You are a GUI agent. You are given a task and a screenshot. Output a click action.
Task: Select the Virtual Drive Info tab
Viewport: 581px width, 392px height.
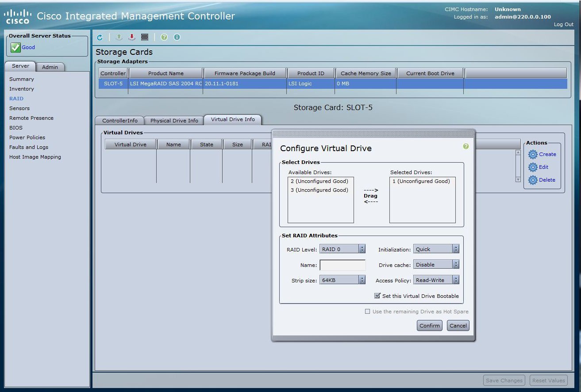[233, 119]
